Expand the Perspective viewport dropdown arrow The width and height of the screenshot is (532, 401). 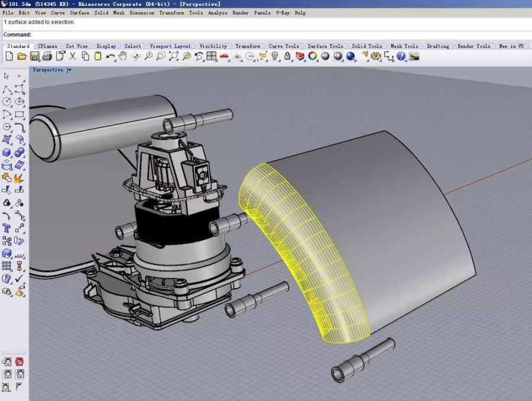click(69, 70)
